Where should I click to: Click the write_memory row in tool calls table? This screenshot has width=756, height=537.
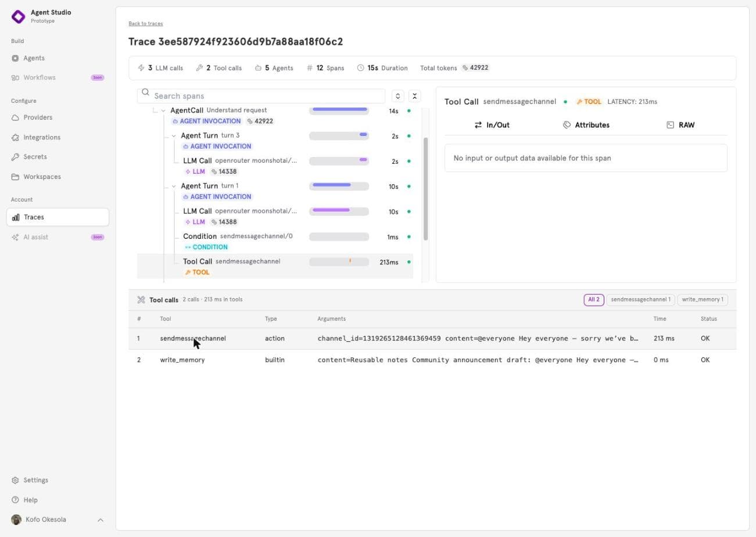(432, 360)
